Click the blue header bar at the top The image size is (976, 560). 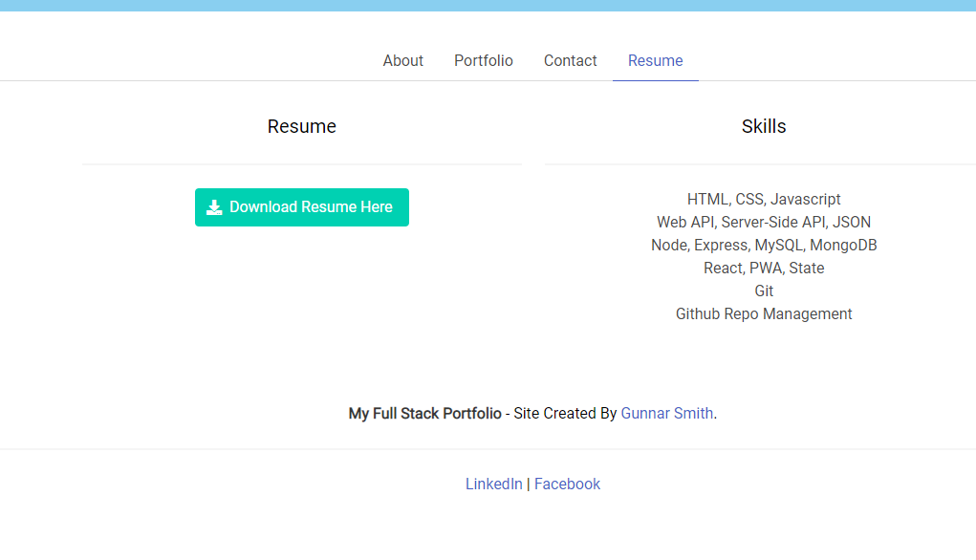[488, 5]
